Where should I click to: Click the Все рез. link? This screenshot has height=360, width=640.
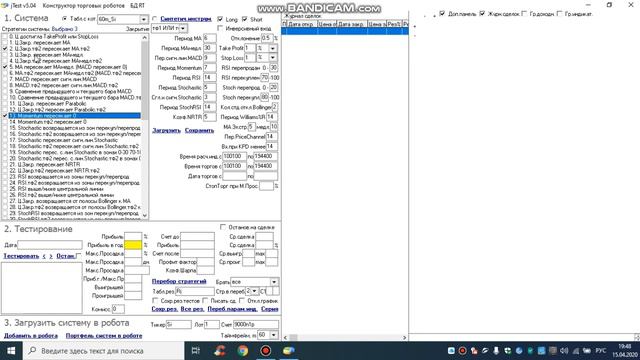(192, 309)
